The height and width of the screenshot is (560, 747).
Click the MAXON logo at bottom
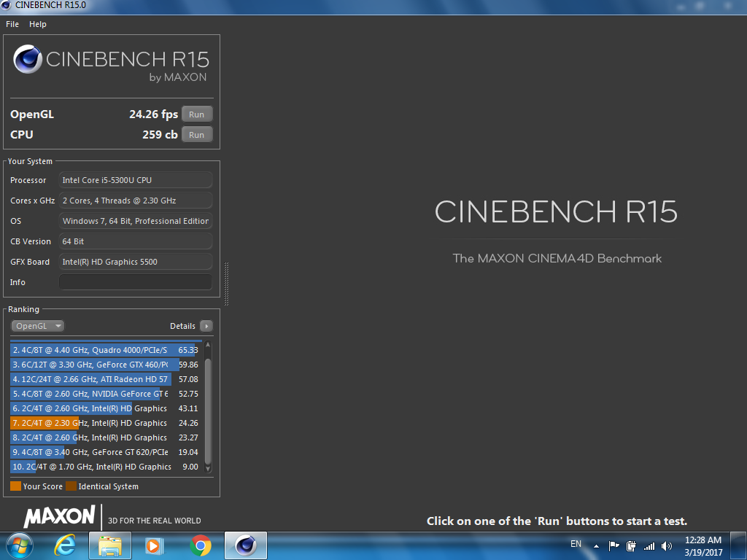[60, 517]
